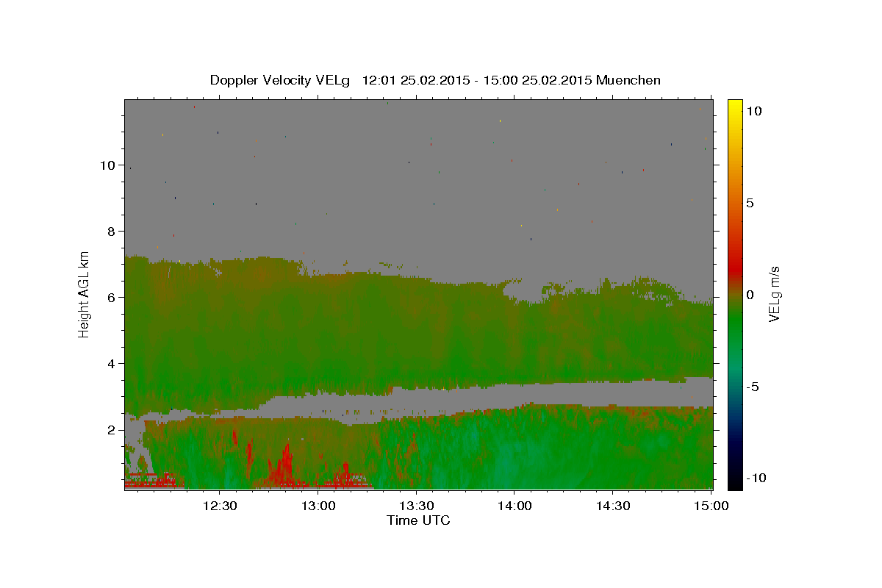This screenshot has width=882, height=588.
Task: Click the colorbar value 10
Action: coord(753,111)
